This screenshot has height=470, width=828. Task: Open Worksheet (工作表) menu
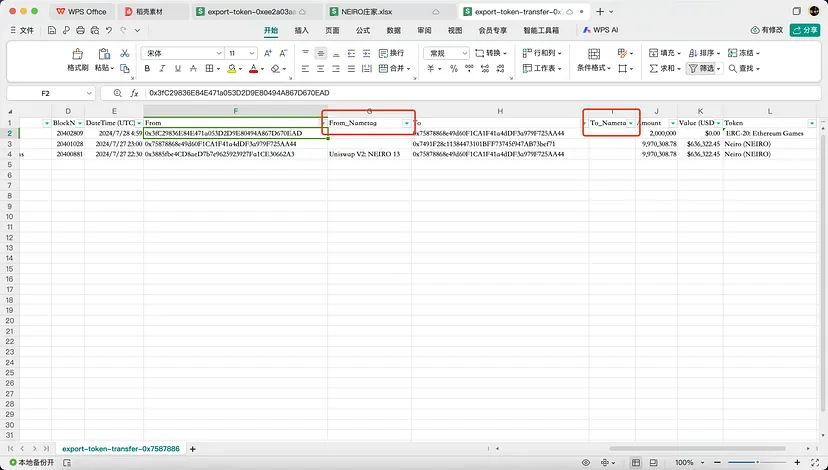click(x=542, y=69)
